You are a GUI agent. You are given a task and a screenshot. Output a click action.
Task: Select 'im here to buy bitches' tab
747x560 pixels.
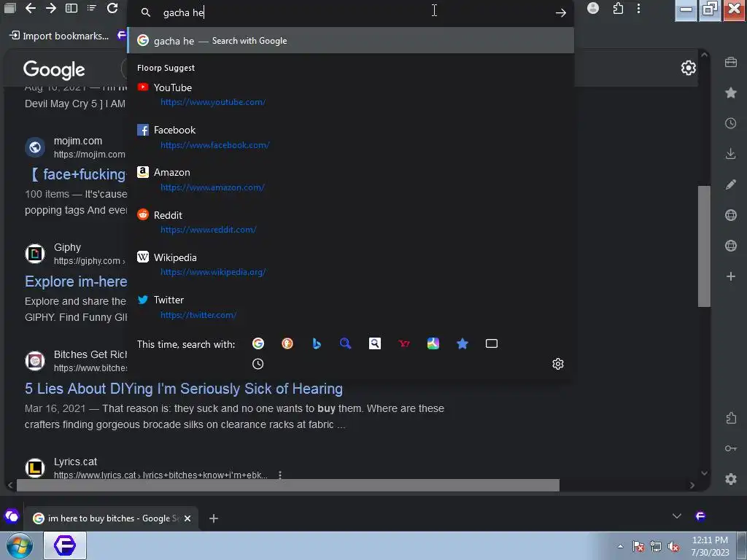pyautogui.click(x=112, y=518)
